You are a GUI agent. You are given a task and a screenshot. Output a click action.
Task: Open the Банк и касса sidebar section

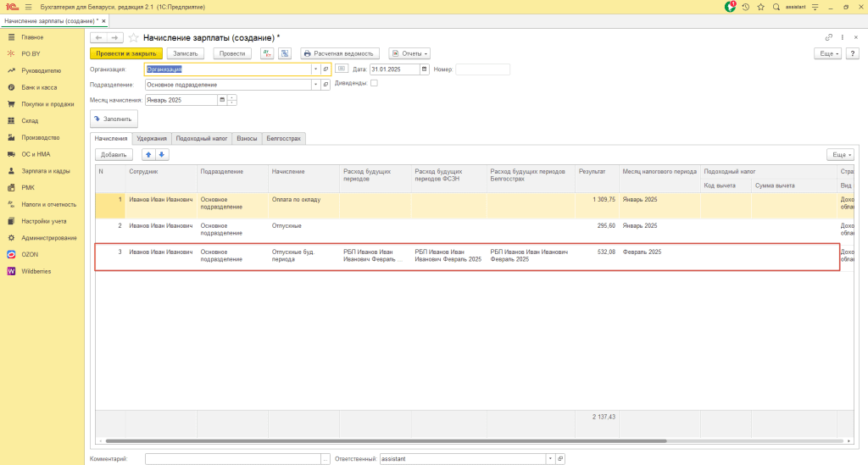click(39, 87)
